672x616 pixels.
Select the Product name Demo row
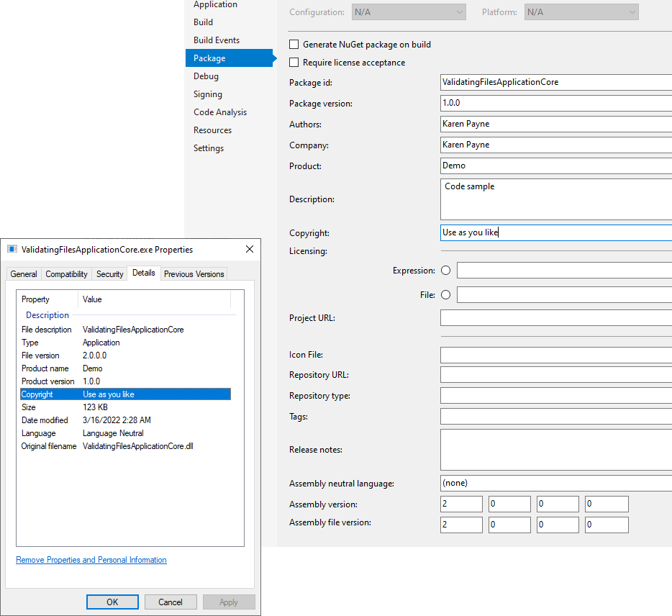[126, 368]
